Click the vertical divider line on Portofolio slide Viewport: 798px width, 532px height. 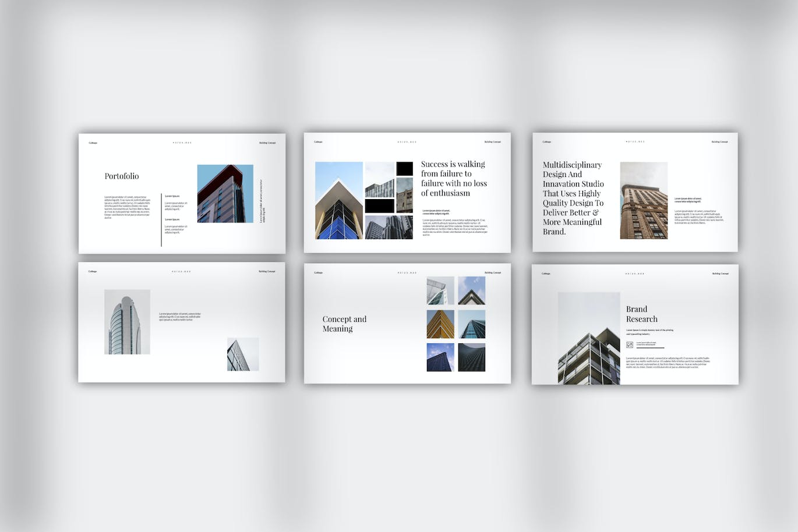(x=161, y=220)
